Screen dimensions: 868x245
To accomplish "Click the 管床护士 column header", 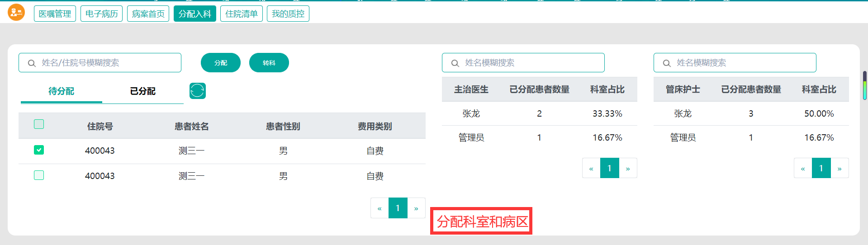I will [x=683, y=90].
